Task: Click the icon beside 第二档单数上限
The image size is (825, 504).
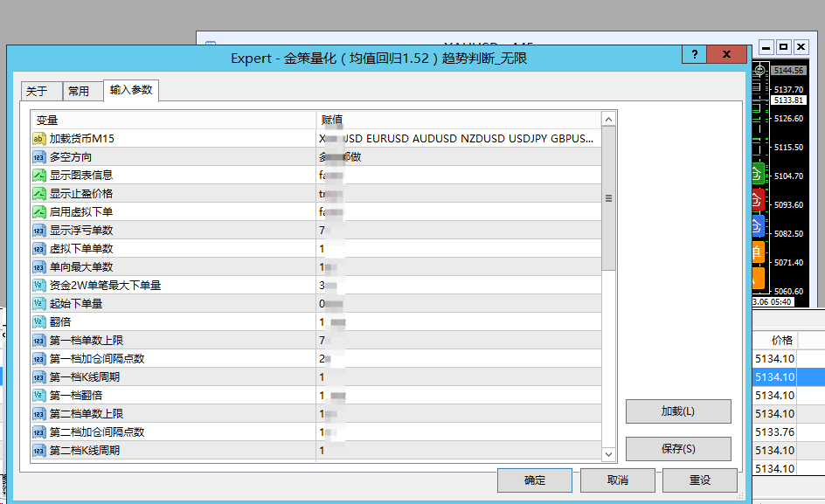Action: tap(39, 414)
